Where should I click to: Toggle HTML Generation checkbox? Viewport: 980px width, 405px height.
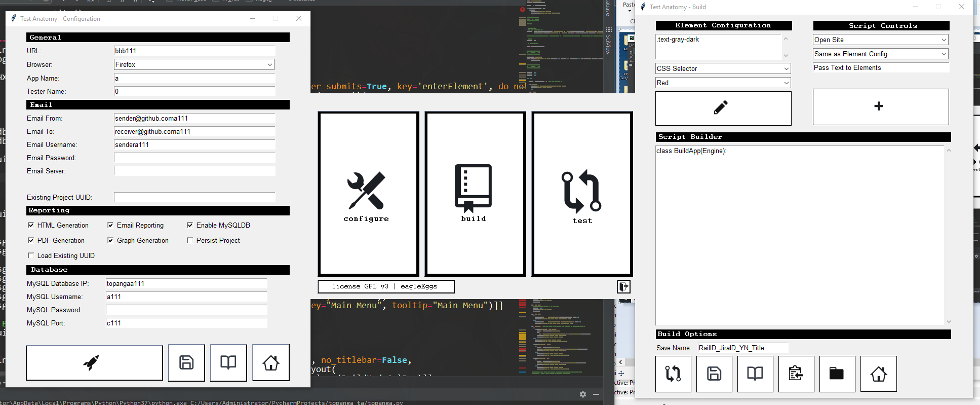[31, 225]
